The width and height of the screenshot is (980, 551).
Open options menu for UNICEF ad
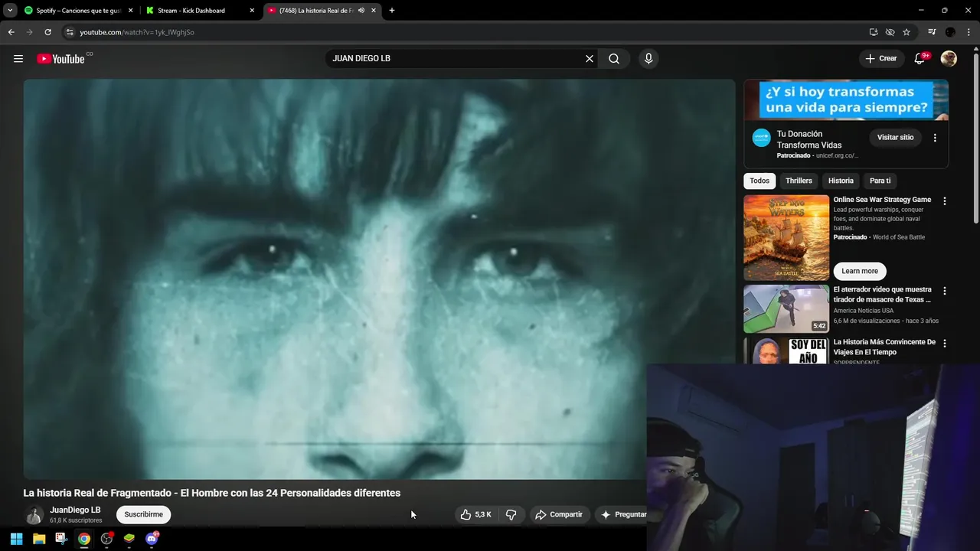[935, 138]
